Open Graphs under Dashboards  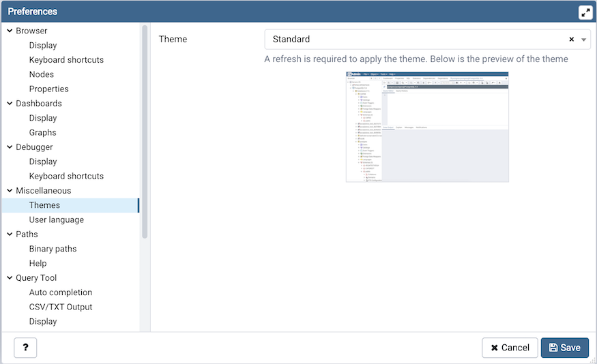(43, 132)
